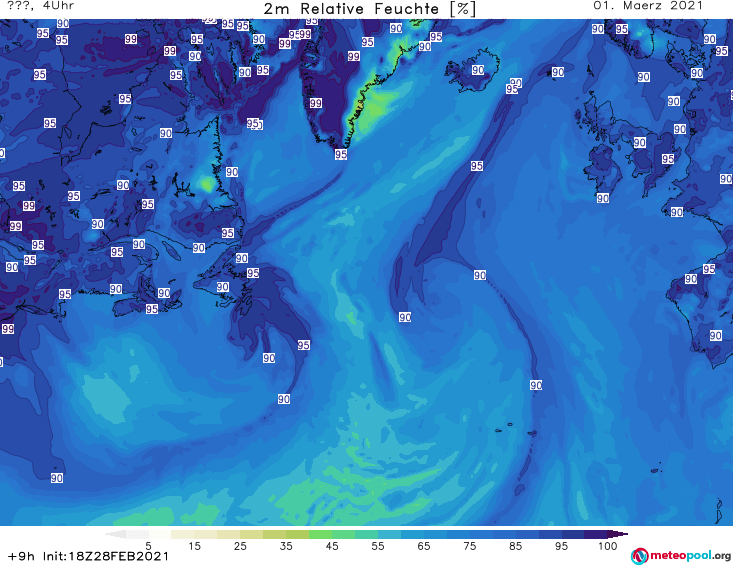Select the "+9h" forecast offset text

click(x=22, y=556)
